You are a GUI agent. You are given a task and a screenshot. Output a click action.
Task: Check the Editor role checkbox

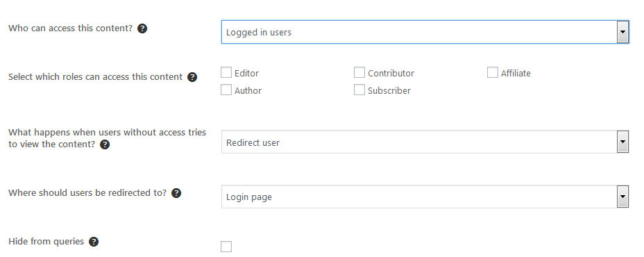(x=226, y=72)
